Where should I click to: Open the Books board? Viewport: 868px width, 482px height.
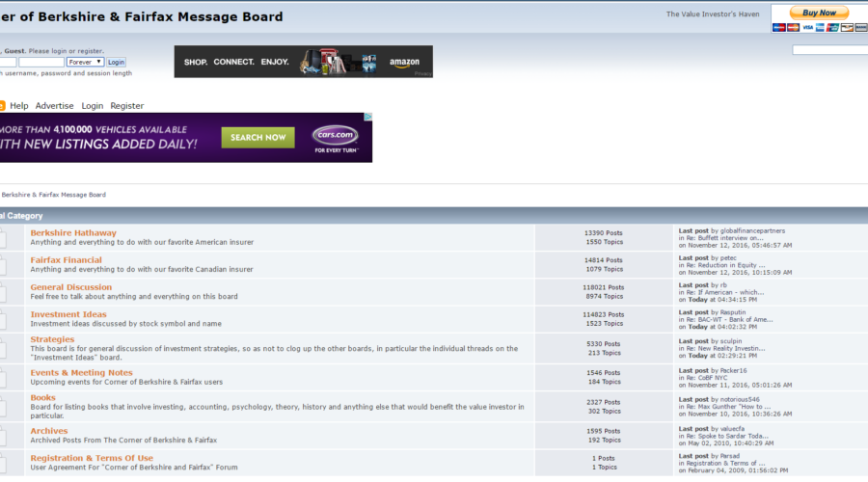click(42, 397)
